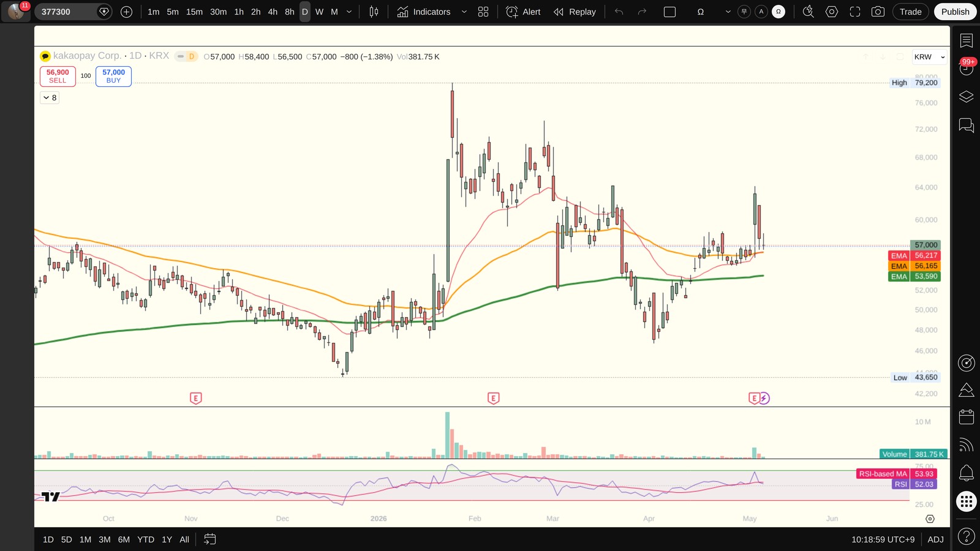Open the time axis settings gear

[x=930, y=519]
